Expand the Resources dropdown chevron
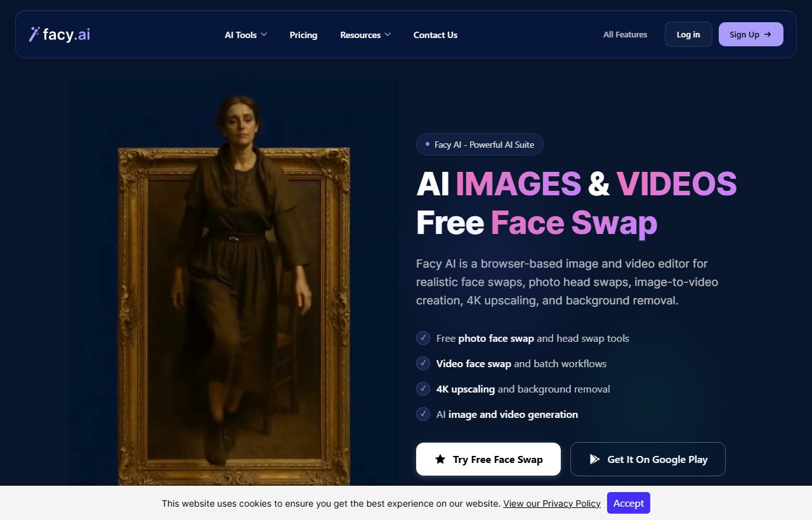Image resolution: width=812 pixels, height=520 pixels. (x=388, y=34)
